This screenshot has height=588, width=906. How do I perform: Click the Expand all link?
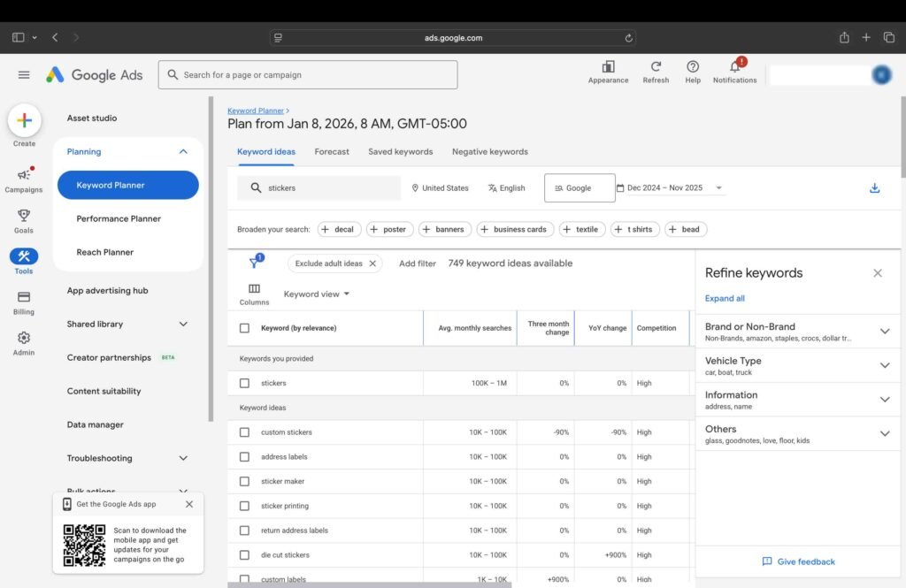(x=725, y=299)
